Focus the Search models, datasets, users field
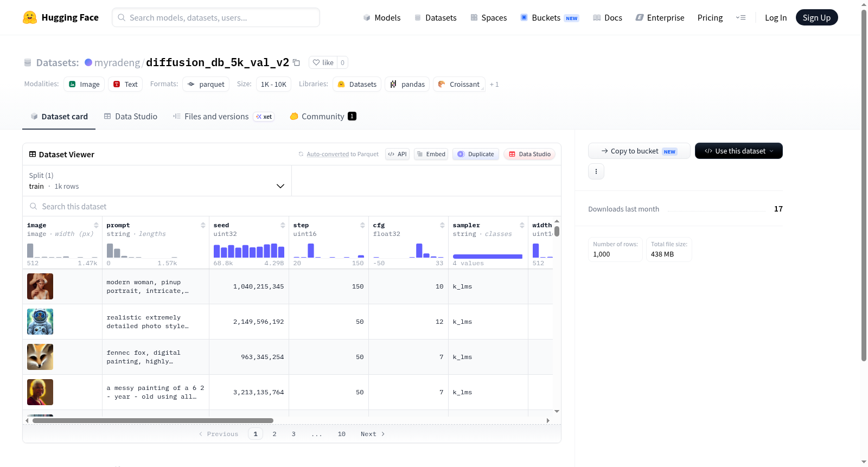The width and height of the screenshot is (868, 467). point(216,17)
